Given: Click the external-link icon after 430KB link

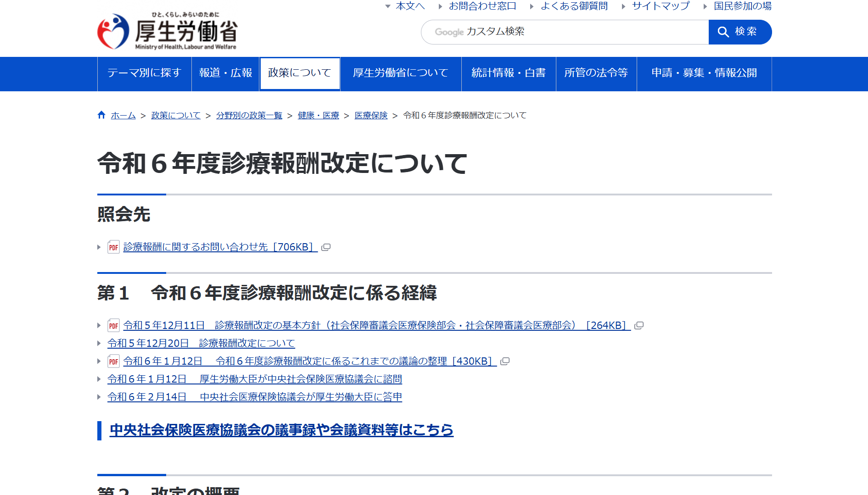Looking at the screenshot, I should (505, 362).
